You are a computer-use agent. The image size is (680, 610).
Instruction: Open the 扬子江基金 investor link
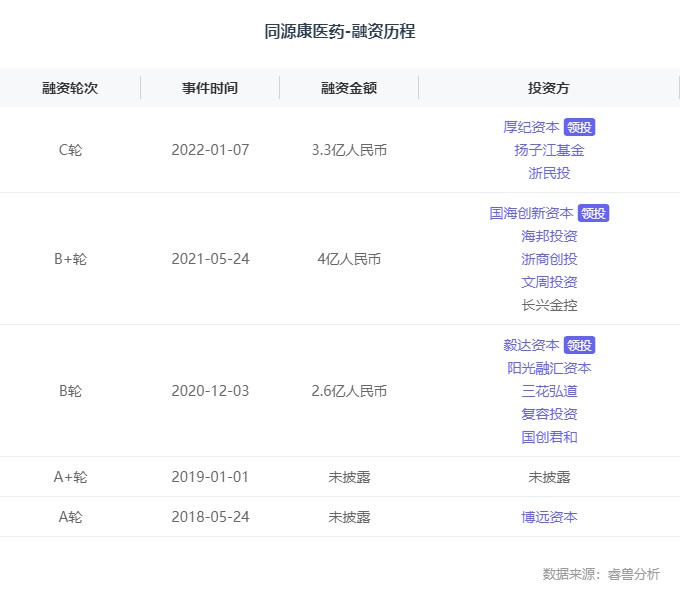549,150
